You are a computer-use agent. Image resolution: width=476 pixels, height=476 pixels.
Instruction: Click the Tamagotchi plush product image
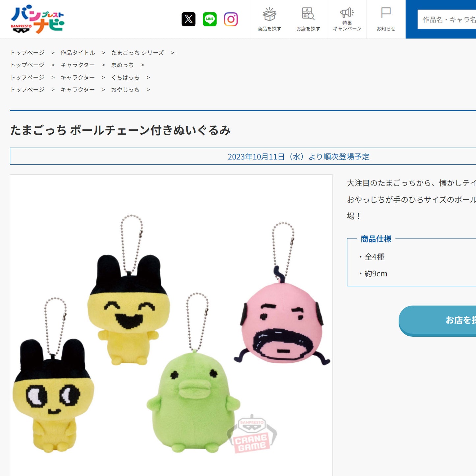tap(171, 329)
